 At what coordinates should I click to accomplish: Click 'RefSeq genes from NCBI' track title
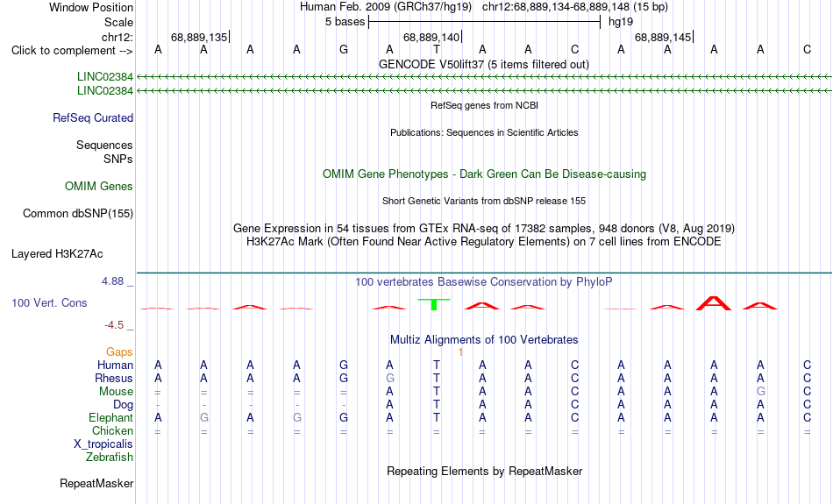tap(484, 106)
